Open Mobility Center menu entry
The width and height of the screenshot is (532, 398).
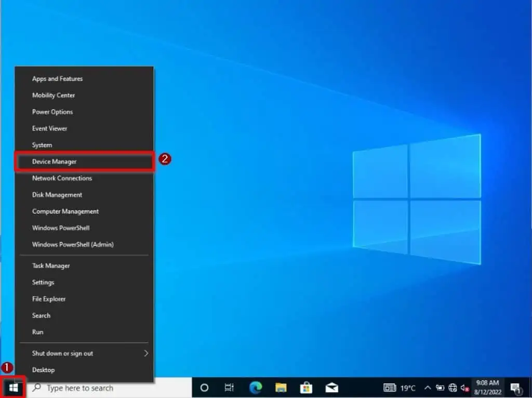[84, 96]
